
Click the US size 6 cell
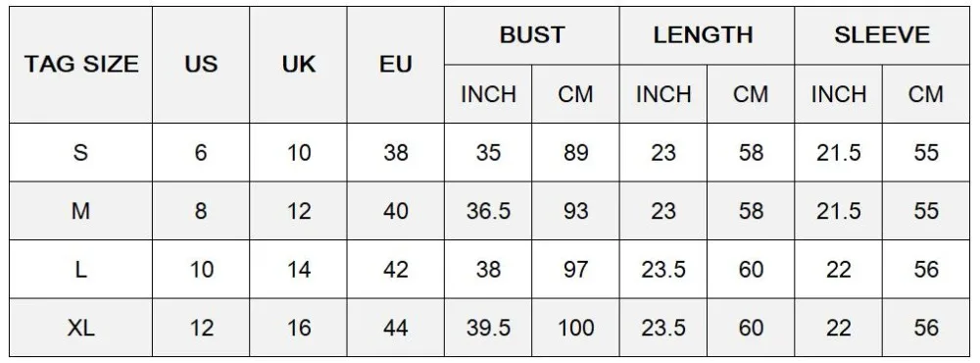[201, 152]
